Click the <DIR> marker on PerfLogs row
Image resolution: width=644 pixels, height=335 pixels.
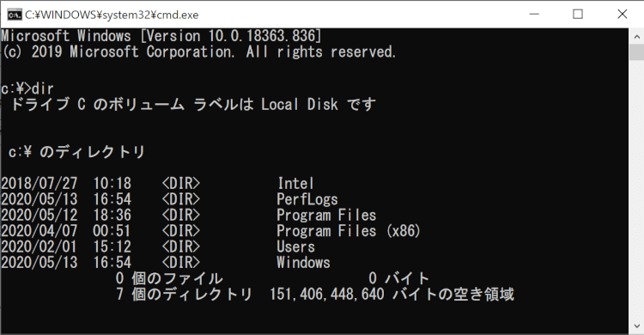(x=181, y=199)
